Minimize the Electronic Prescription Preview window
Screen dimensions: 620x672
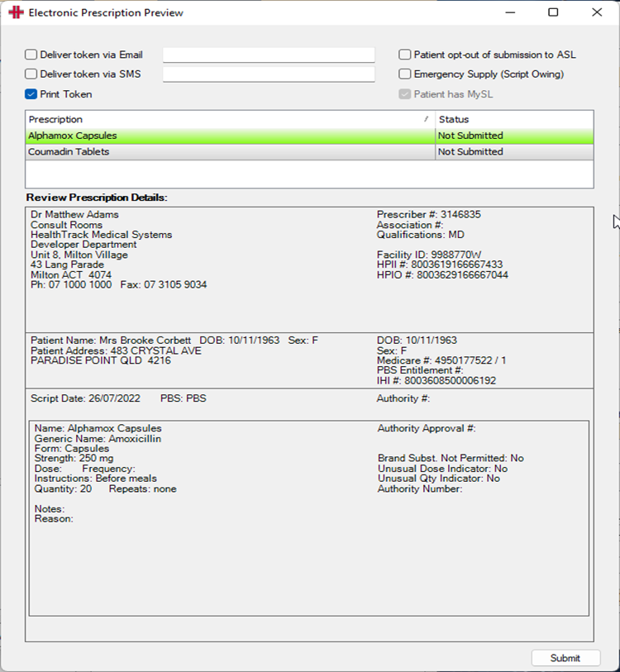tap(510, 12)
